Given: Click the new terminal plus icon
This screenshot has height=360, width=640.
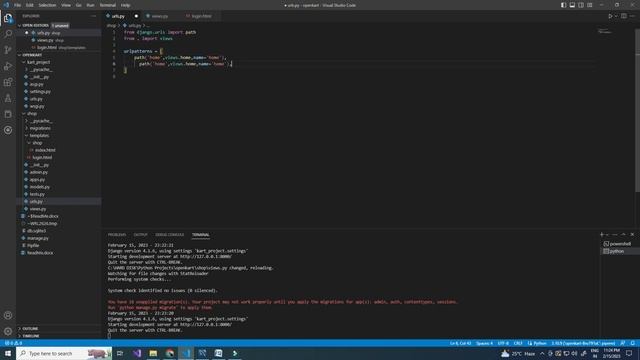Looking at the screenshot, I should click(602, 235).
